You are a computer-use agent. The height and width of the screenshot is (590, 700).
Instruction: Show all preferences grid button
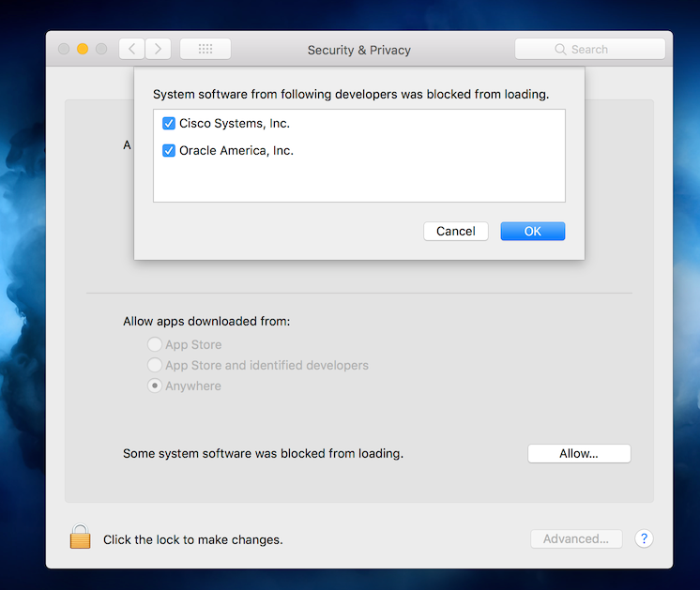pos(205,49)
